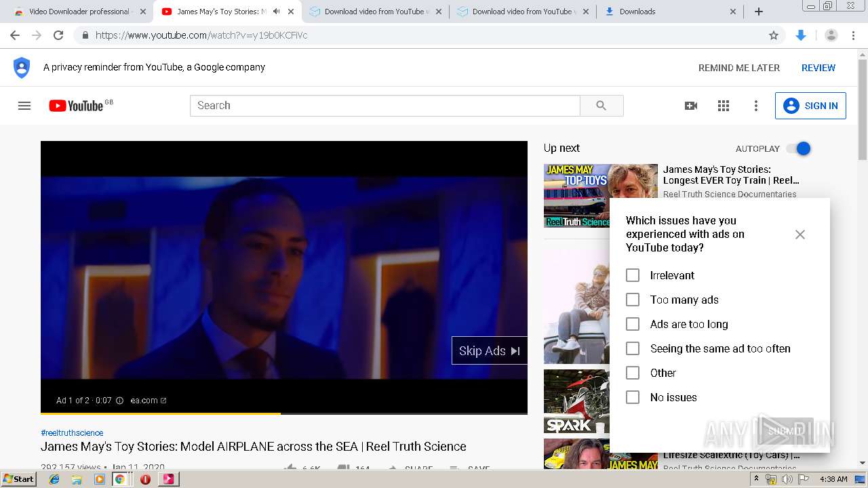This screenshot has width=868, height=488.
Task: Click REVIEW on privacy reminder
Action: [818, 68]
